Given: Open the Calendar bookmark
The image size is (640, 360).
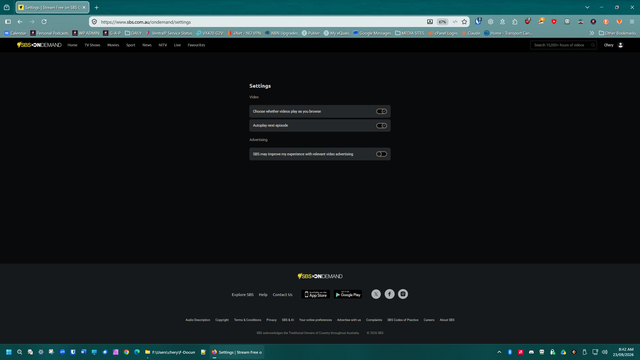Looking at the screenshot, I should pyautogui.click(x=15, y=33).
